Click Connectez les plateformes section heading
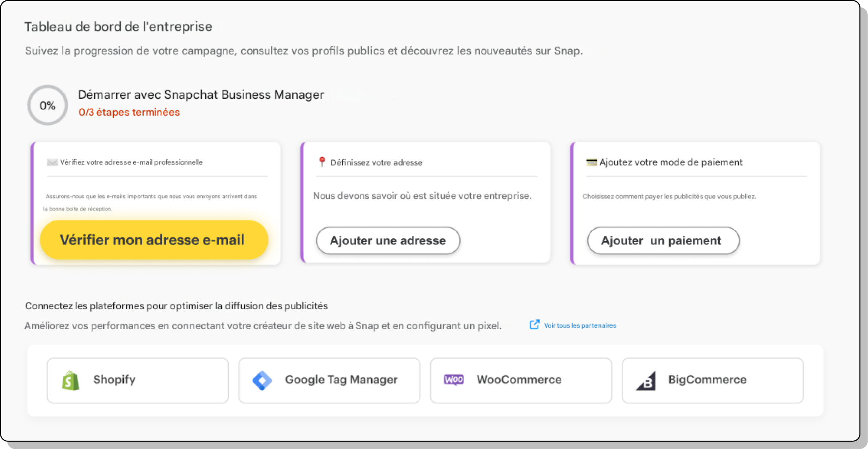 [176, 306]
